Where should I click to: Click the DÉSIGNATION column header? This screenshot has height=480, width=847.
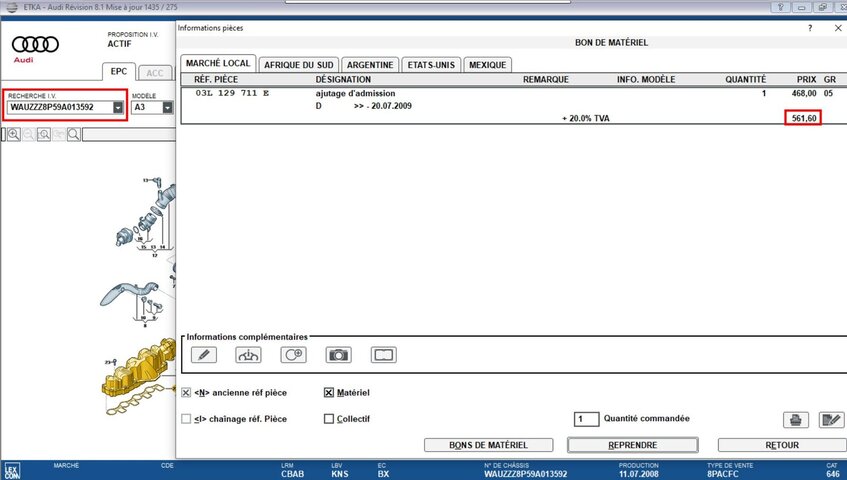coord(343,79)
